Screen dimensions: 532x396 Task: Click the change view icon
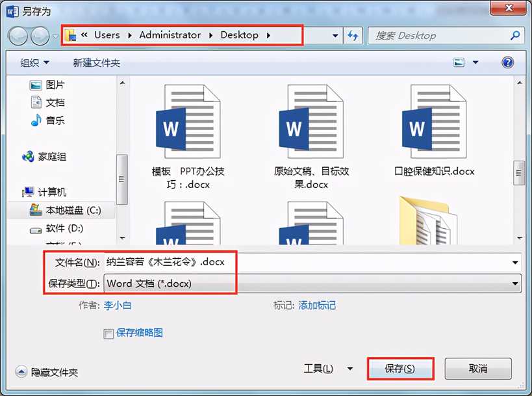click(460, 62)
